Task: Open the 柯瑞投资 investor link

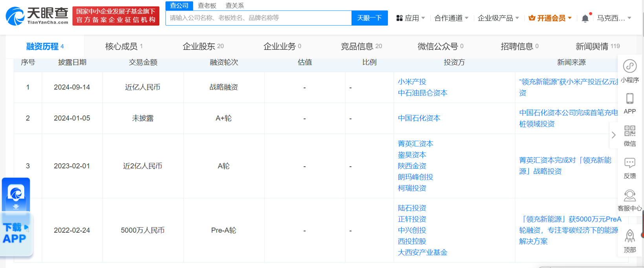Action: pyautogui.click(x=412, y=188)
